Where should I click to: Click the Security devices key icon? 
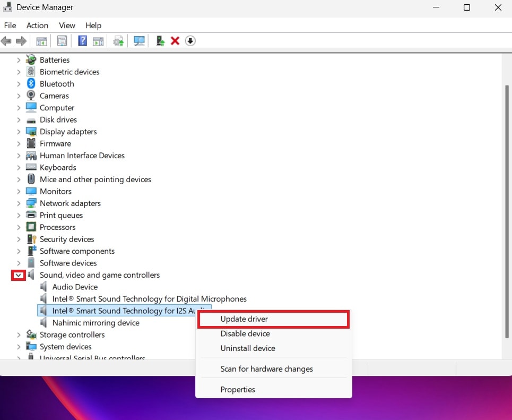point(31,239)
